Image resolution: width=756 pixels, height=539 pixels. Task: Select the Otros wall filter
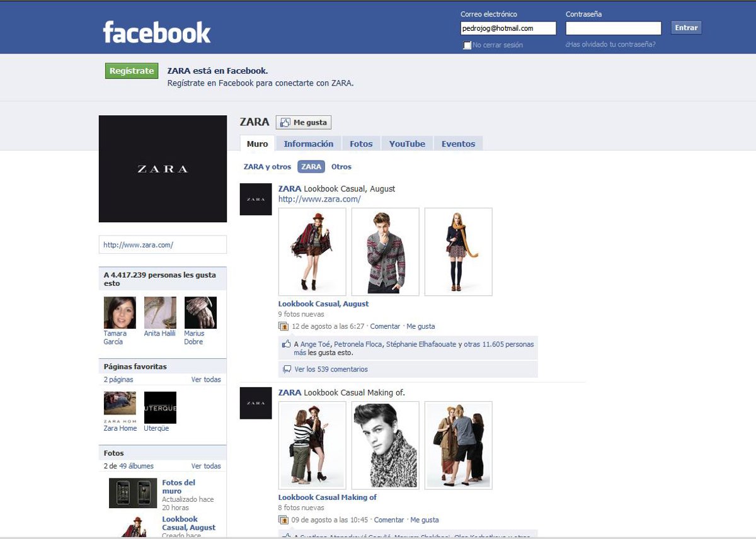[341, 167]
